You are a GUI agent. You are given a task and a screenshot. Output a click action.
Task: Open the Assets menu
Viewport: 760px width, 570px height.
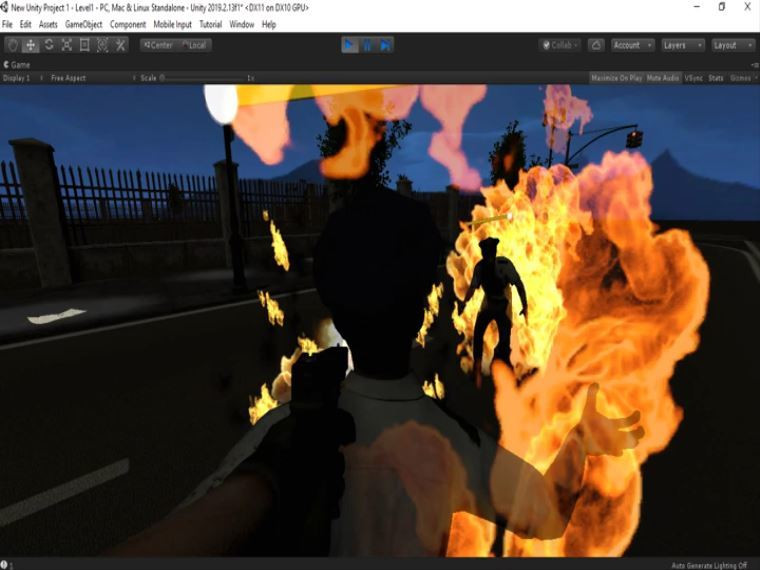[48, 24]
